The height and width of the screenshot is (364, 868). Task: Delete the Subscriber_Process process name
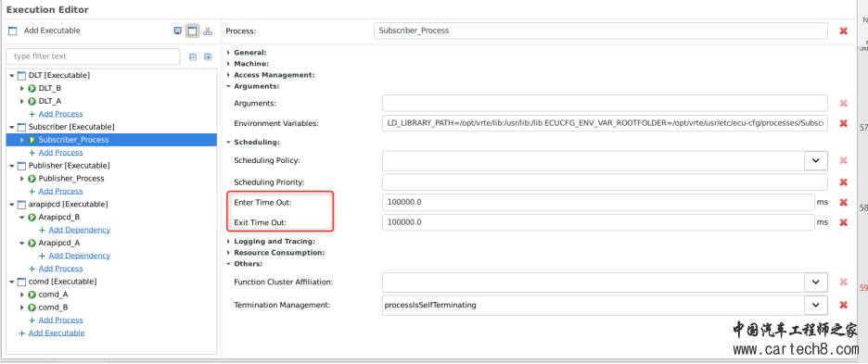click(x=843, y=31)
